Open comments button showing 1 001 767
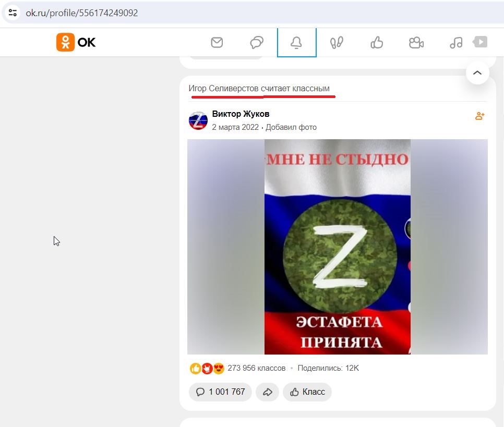 [x=220, y=392]
